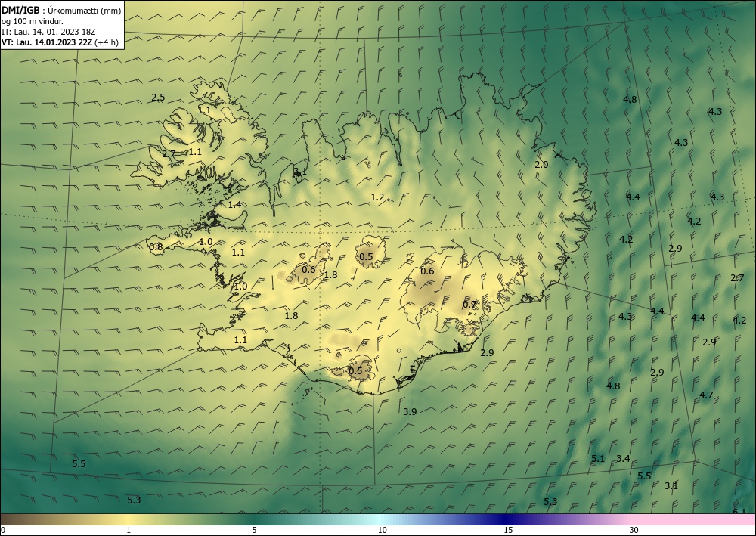
Task: Click the "1" tick label on the color scale
Action: (x=129, y=530)
